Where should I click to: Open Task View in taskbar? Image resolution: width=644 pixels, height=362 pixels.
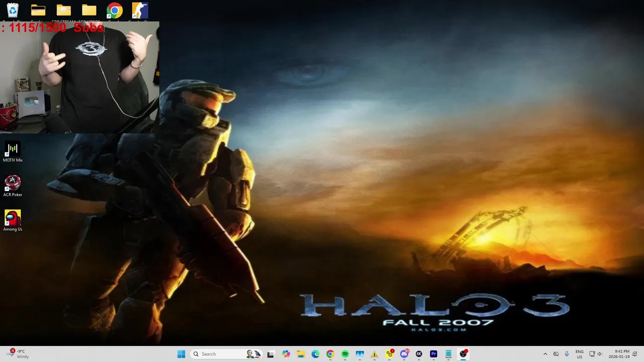coord(271,354)
